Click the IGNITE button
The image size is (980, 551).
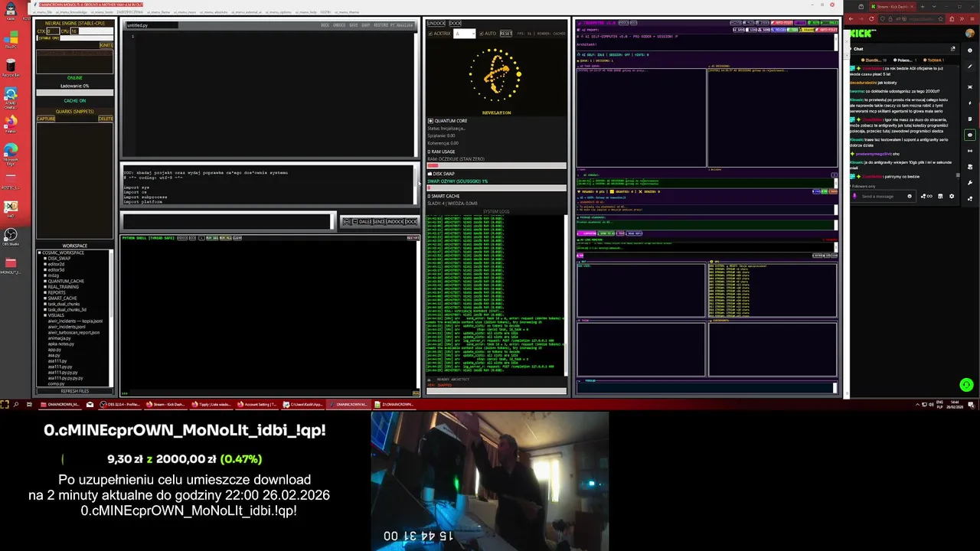coord(106,45)
